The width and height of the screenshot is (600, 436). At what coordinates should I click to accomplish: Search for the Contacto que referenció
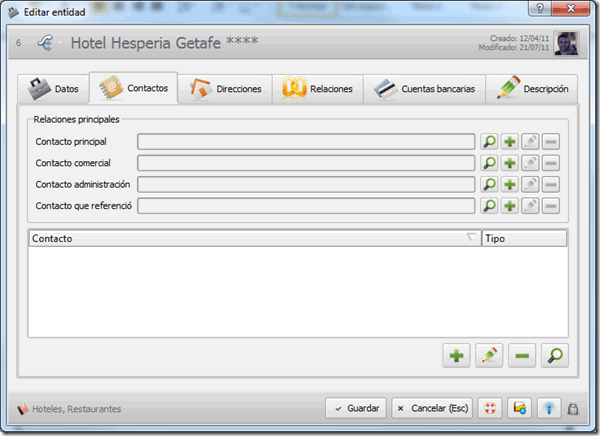click(489, 206)
